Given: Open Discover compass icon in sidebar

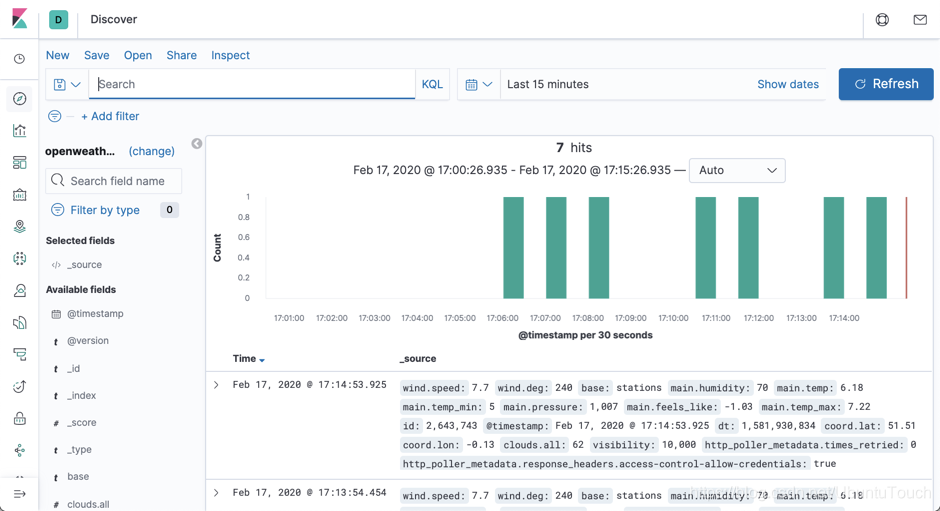Looking at the screenshot, I should (x=20, y=98).
